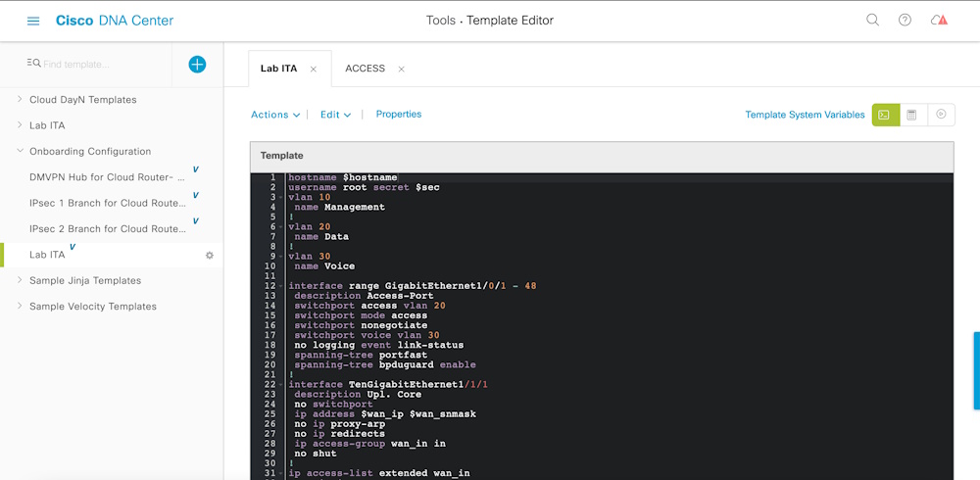Open the Actions dropdown menu

pyautogui.click(x=275, y=115)
